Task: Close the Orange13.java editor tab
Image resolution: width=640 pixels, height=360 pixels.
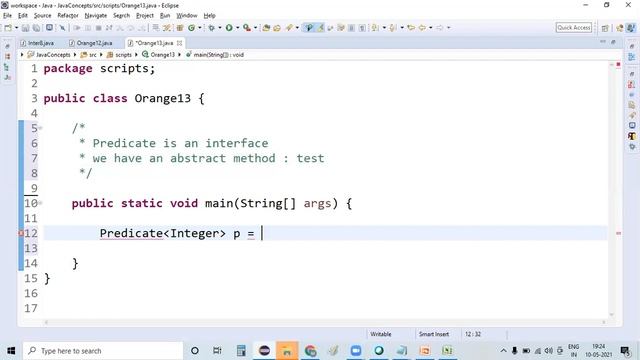Action: [x=179, y=43]
